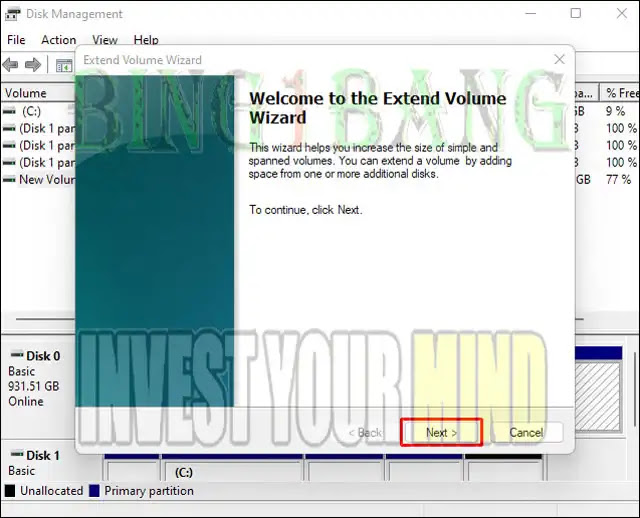640x518 pixels.
Task: Click the Back arrow toolbar icon
Action: (x=10, y=64)
